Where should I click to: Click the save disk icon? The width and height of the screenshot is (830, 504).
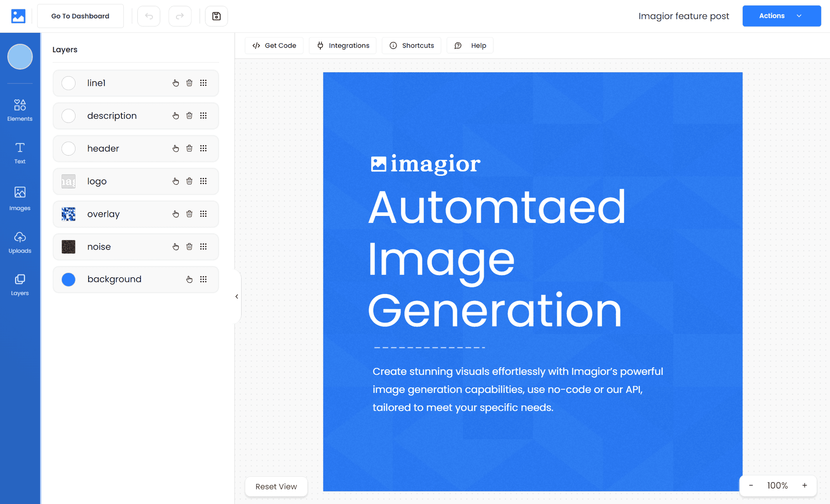pos(216,16)
